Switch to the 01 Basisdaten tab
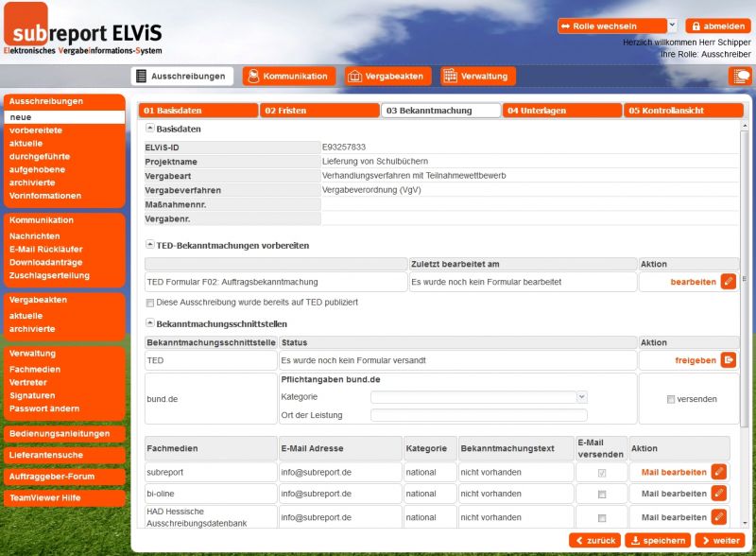 pos(198,110)
